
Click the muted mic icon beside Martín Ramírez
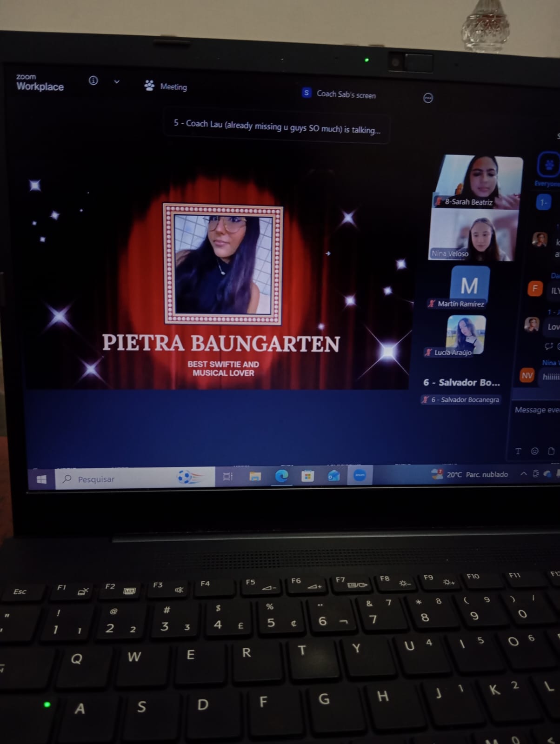point(431,304)
